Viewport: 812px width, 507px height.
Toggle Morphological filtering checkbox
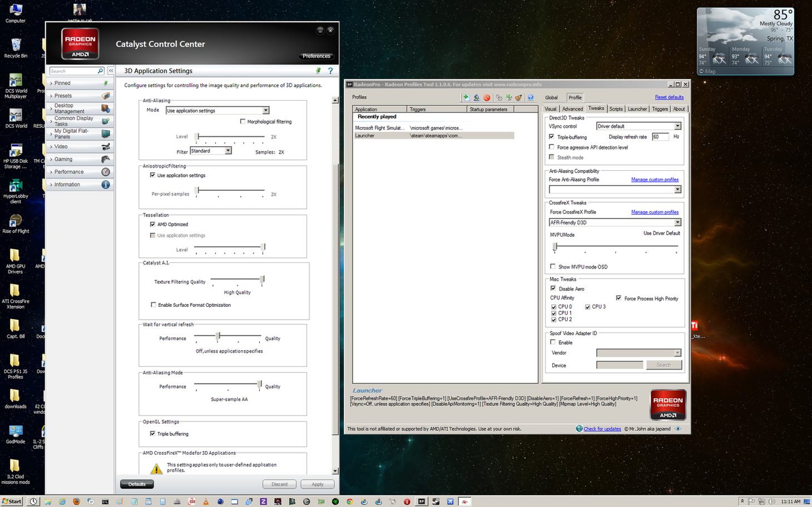pyautogui.click(x=242, y=121)
